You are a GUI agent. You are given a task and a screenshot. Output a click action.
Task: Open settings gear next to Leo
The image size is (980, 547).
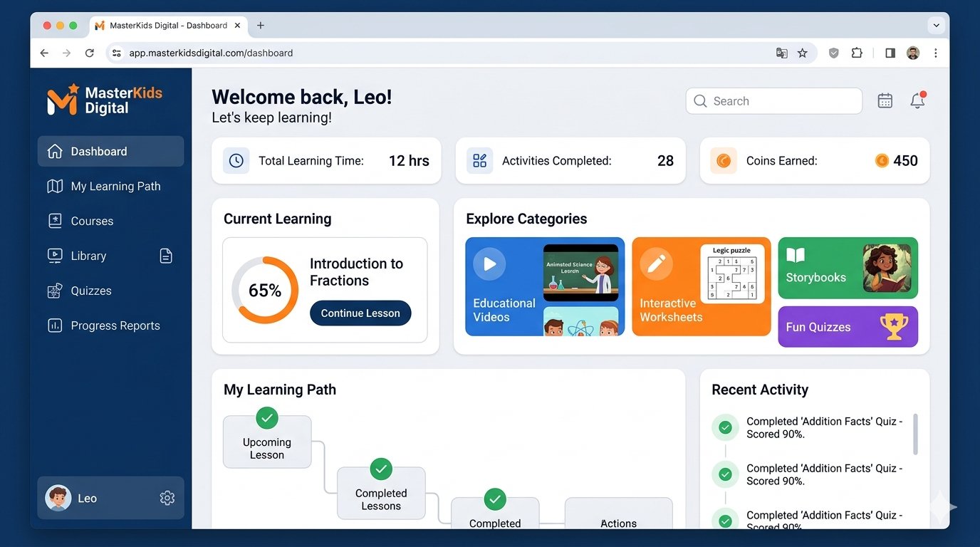tap(167, 498)
